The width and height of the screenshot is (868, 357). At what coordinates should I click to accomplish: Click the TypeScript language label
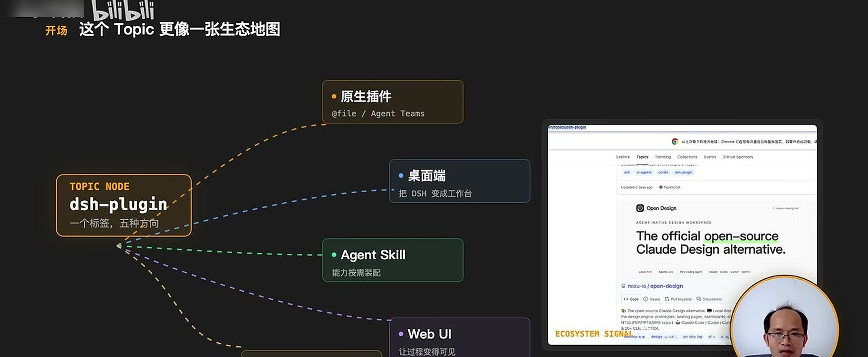[x=672, y=187]
